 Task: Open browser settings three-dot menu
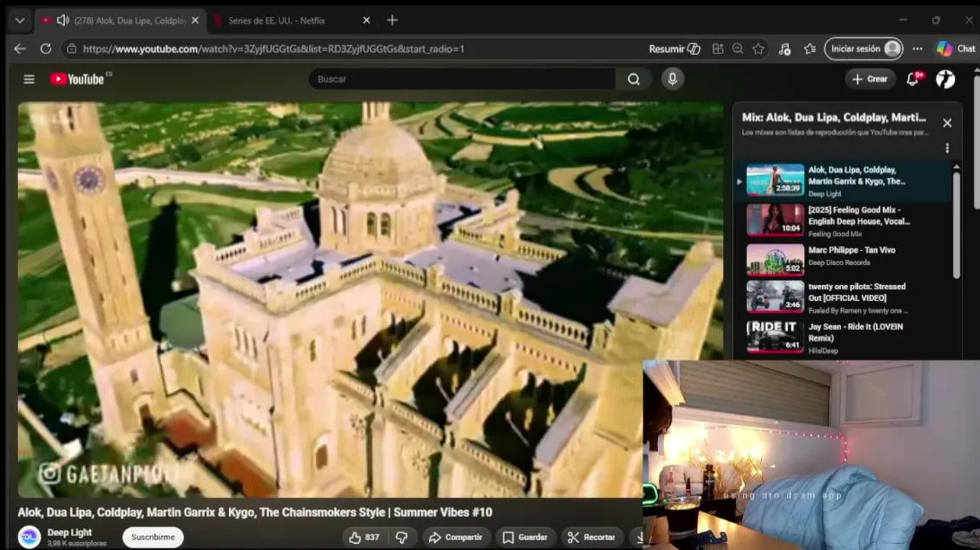tap(917, 49)
